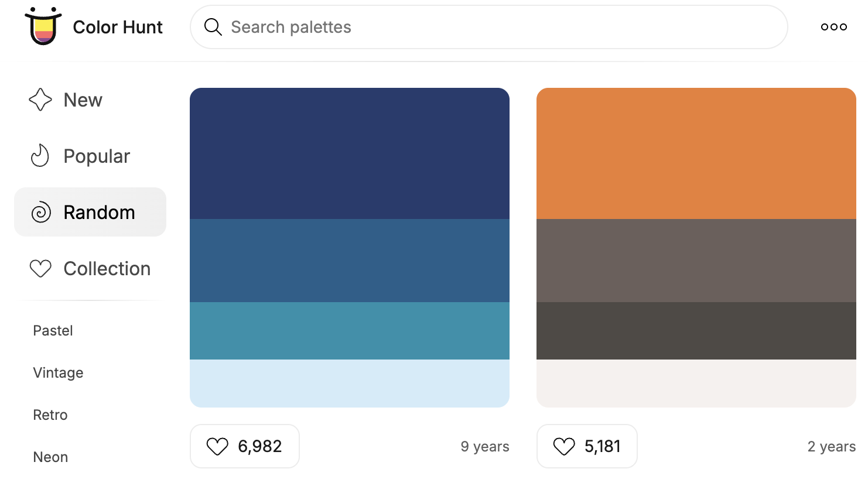Click the search magnifier icon

click(212, 27)
